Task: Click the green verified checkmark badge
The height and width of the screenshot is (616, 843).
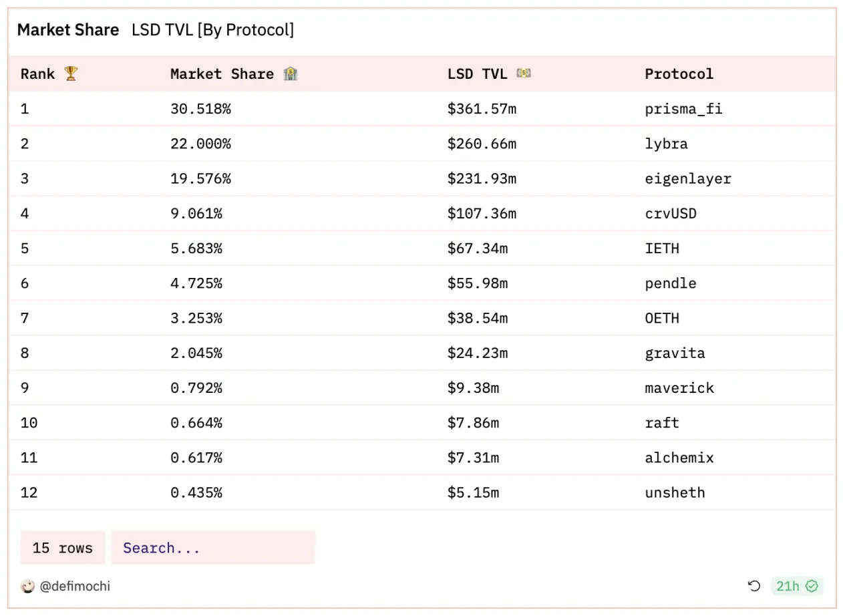Action: point(812,586)
